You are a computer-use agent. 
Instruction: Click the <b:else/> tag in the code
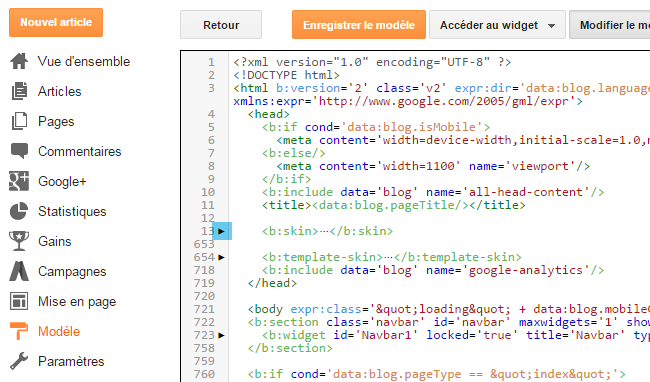pos(293,153)
